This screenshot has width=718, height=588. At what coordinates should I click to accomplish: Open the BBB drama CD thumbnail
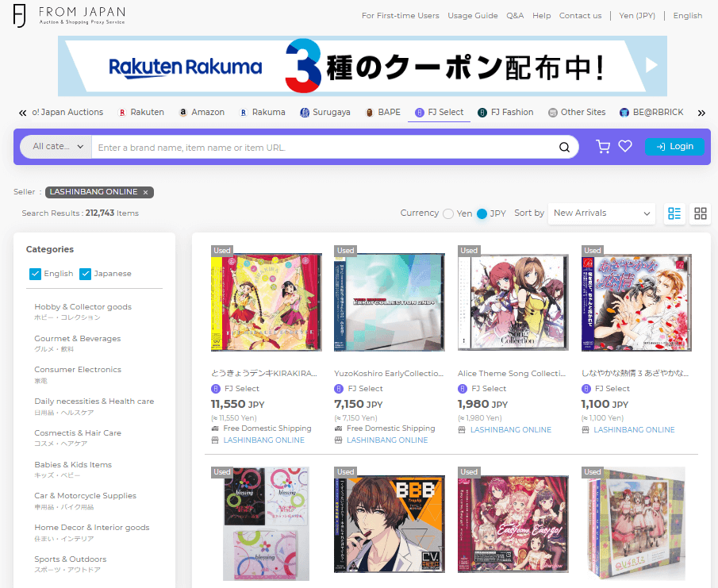(x=390, y=524)
